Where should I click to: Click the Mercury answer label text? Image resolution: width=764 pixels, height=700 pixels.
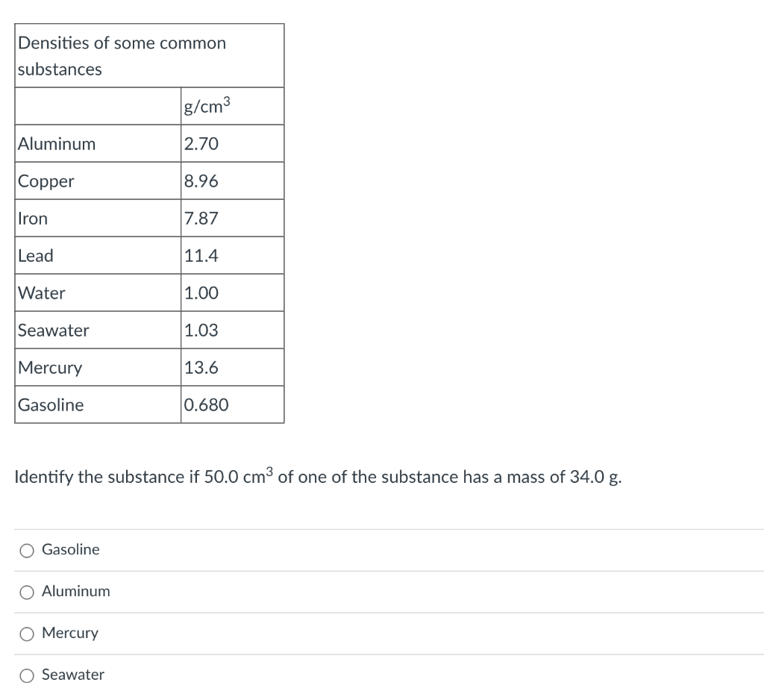[x=70, y=633]
